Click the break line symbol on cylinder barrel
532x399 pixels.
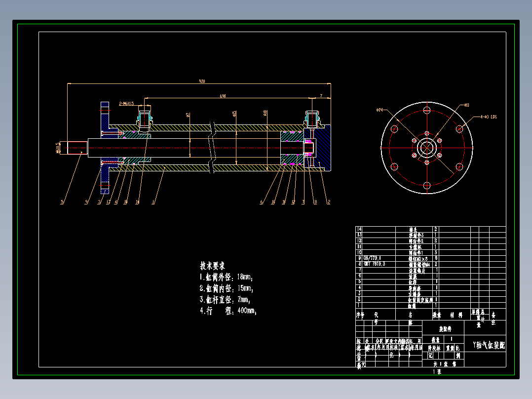(213, 148)
